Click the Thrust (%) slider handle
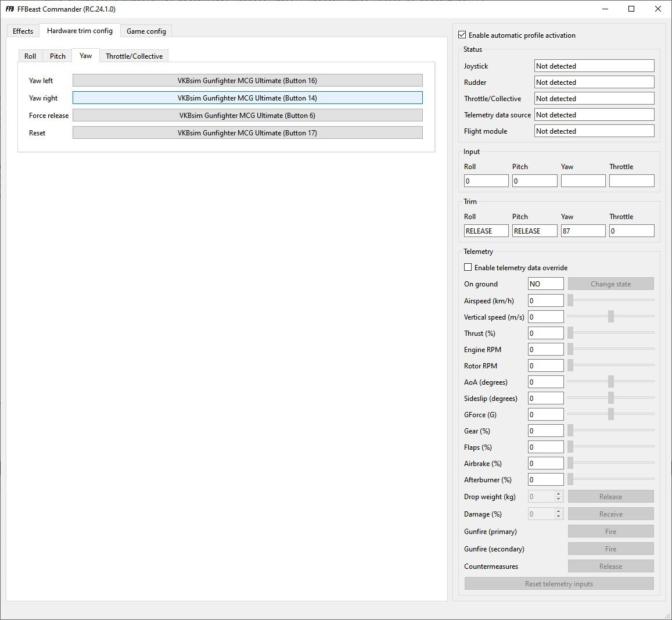Image resolution: width=672 pixels, height=620 pixels. (x=570, y=333)
